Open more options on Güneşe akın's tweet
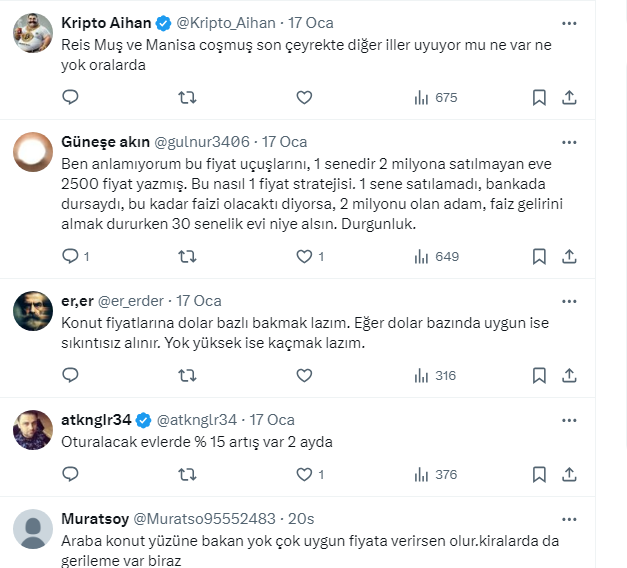 point(568,141)
